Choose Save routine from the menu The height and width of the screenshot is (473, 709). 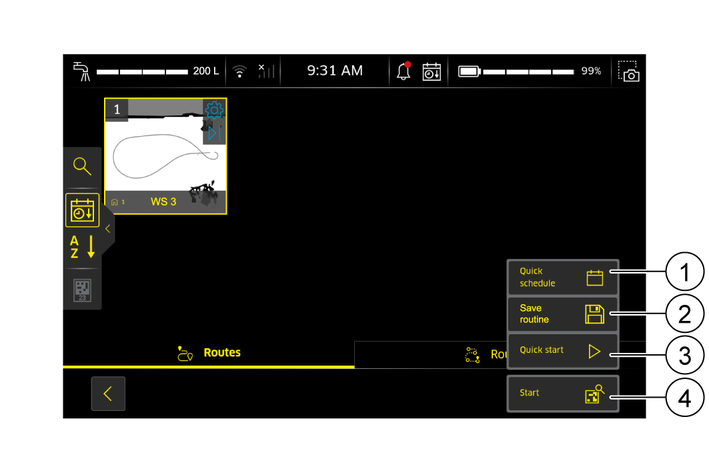[562, 314]
